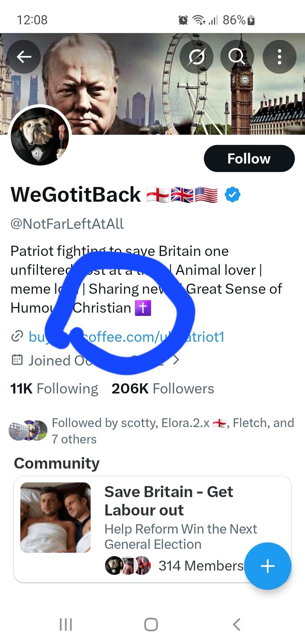View the 11K Following list
The width and height of the screenshot is (305, 644).
pyautogui.click(x=54, y=389)
